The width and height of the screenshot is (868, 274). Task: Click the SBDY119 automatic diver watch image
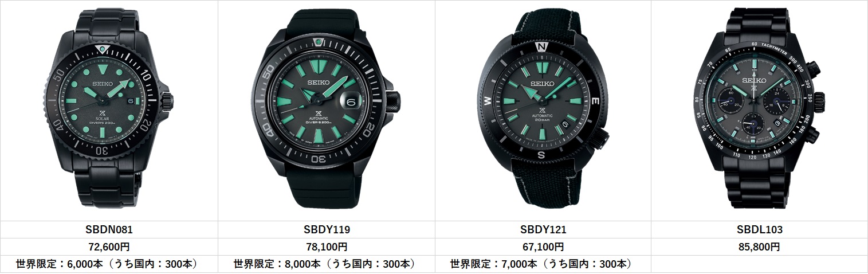[x=325, y=111]
